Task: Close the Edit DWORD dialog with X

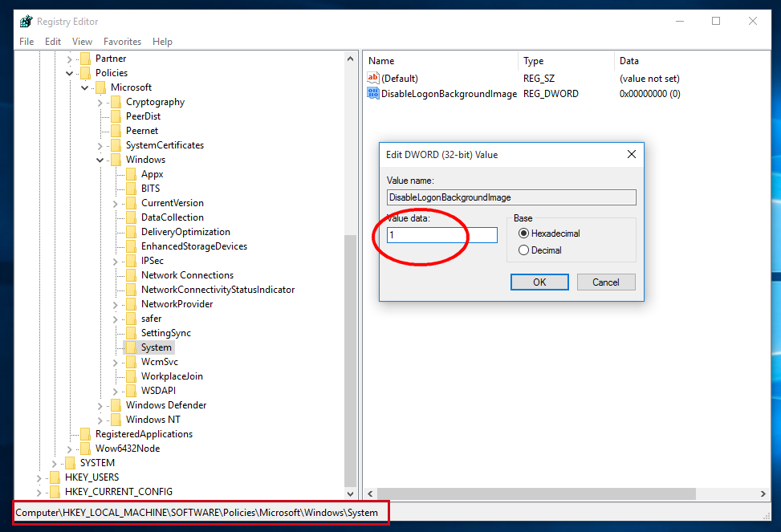Action: coord(632,154)
